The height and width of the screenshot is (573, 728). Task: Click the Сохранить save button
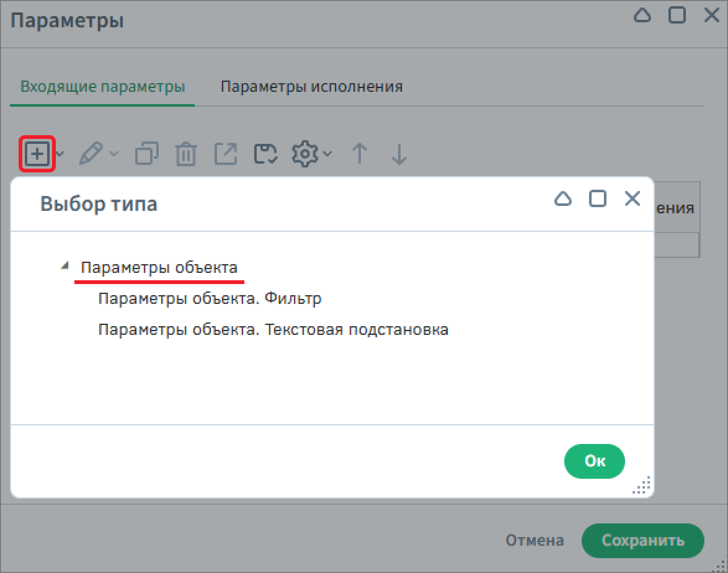642,540
